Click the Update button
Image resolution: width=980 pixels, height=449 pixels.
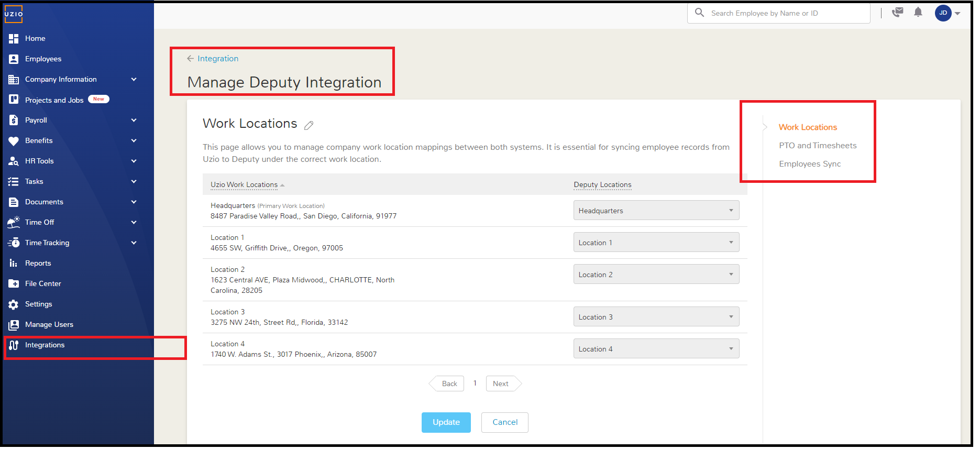point(446,423)
